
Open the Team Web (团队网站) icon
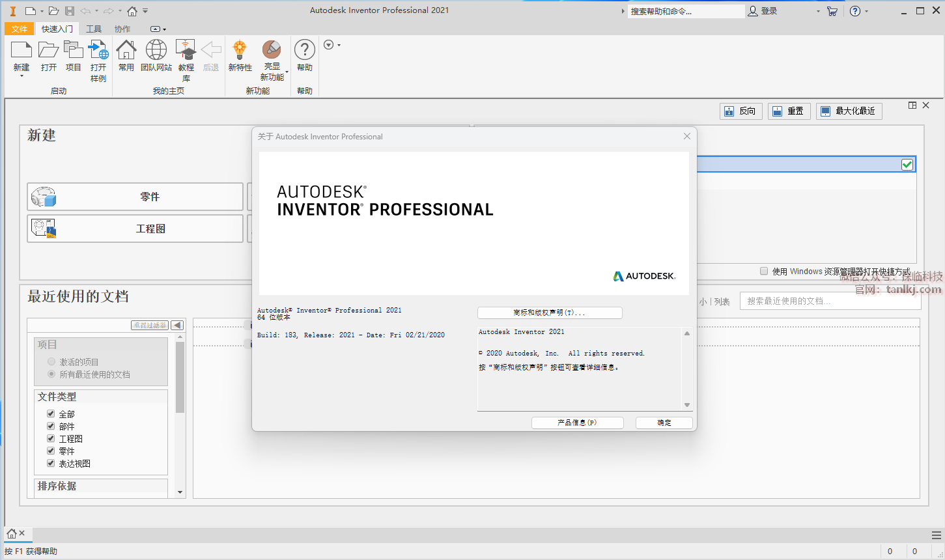point(156,51)
